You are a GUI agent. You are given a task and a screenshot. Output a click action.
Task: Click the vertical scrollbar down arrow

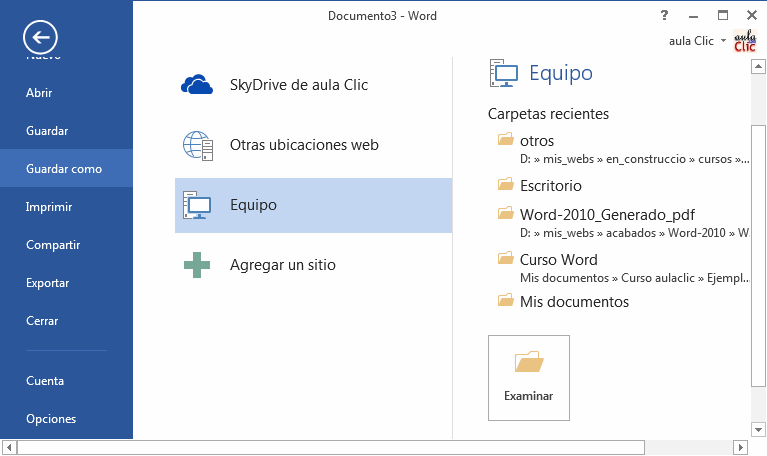758,430
